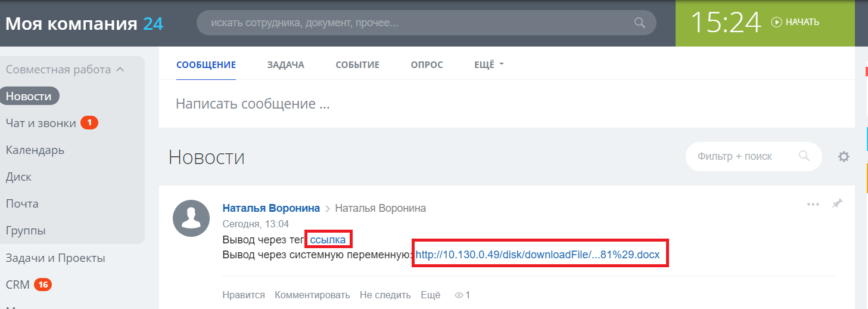The height and width of the screenshot is (309, 868).
Task: Click Наталья Воронина's avatar image
Action: point(191,218)
